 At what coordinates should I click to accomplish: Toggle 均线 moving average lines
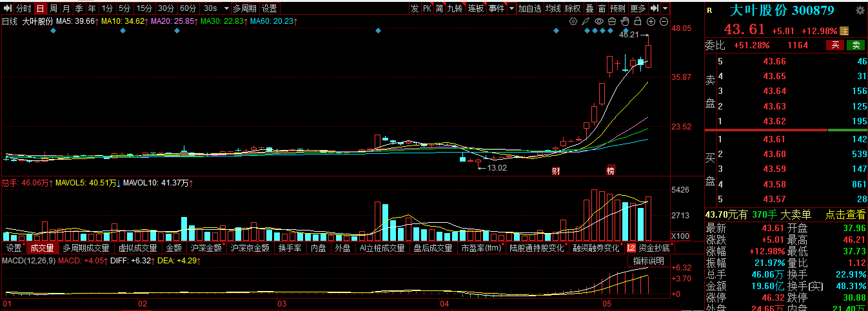tap(553, 8)
